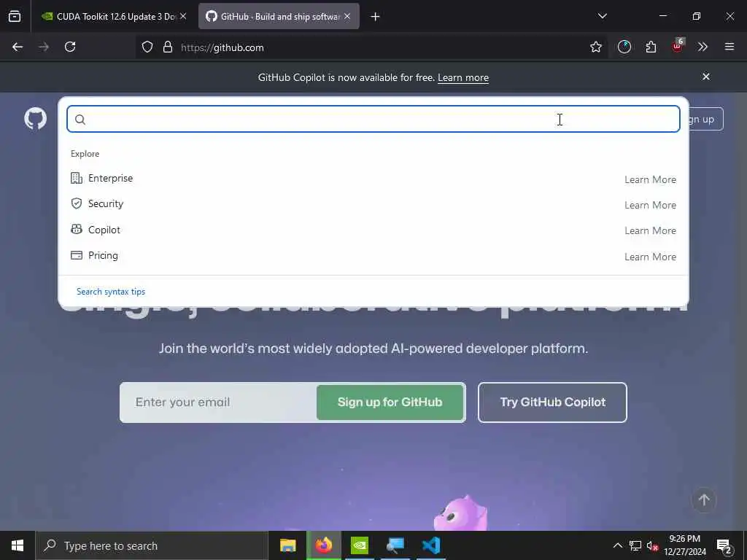Click the site security padlock icon
Viewport: 747px width, 560px height.
[168, 47]
